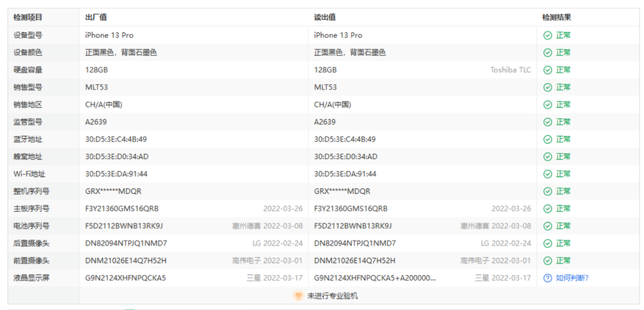Screen dimensions: 644x310
Task: Select the 硬盘容量 row label
Action: click(x=27, y=70)
